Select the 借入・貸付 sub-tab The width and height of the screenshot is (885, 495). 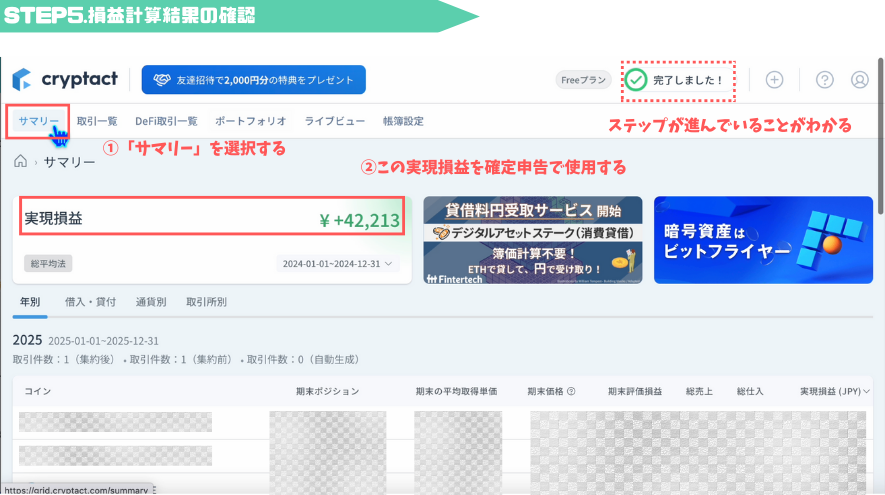(89, 301)
